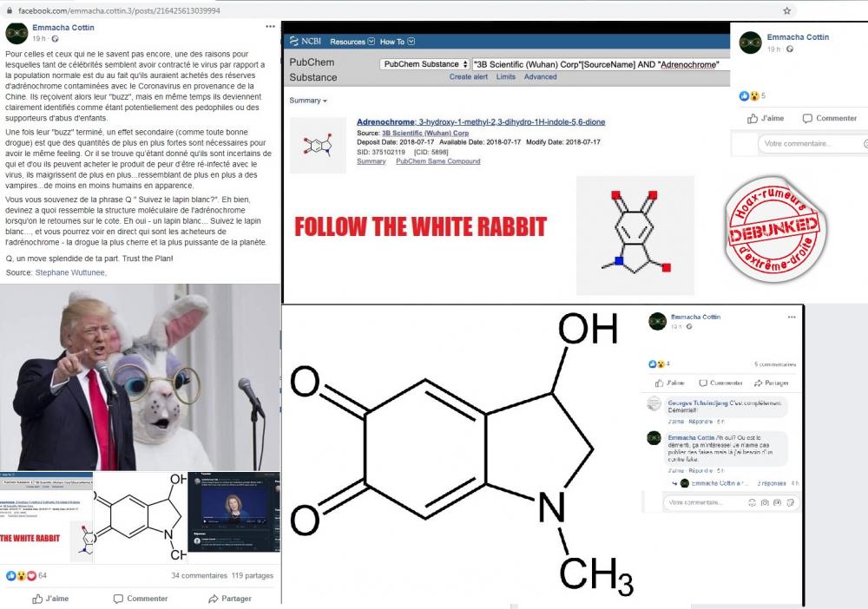Open How To dropdown in NCBI header
The image size is (868, 609).
tap(397, 42)
